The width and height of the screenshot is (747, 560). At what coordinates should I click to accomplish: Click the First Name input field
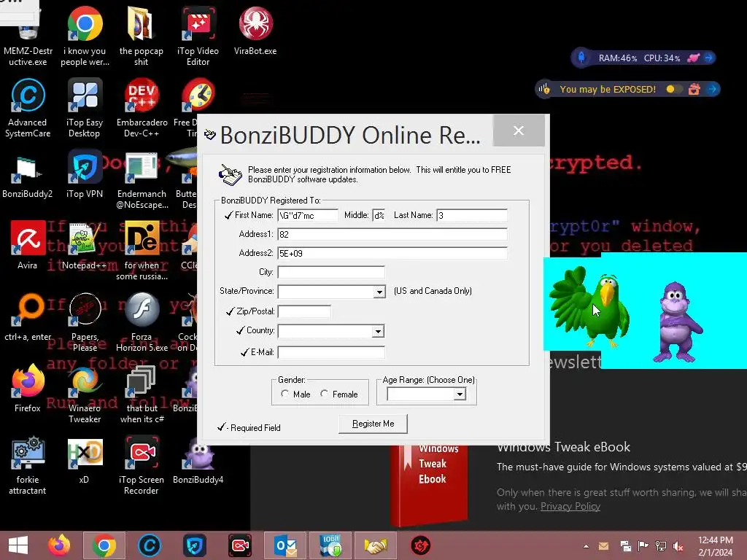coord(308,215)
